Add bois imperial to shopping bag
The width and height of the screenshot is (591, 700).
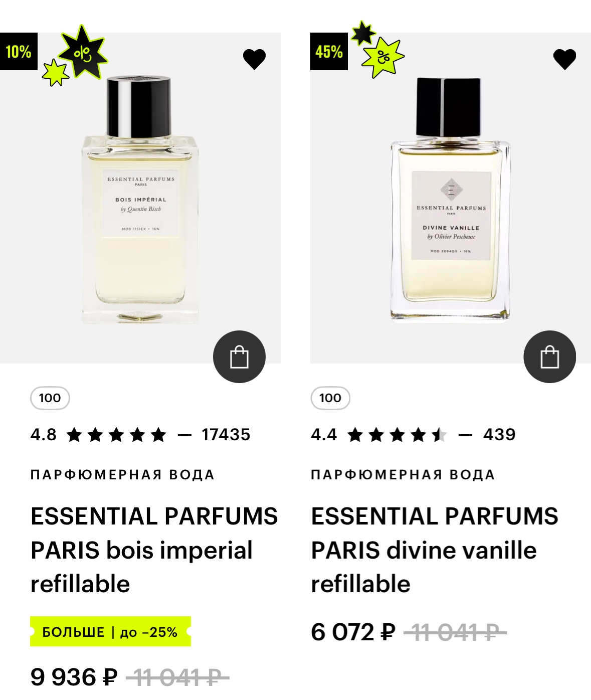coord(239,357)
